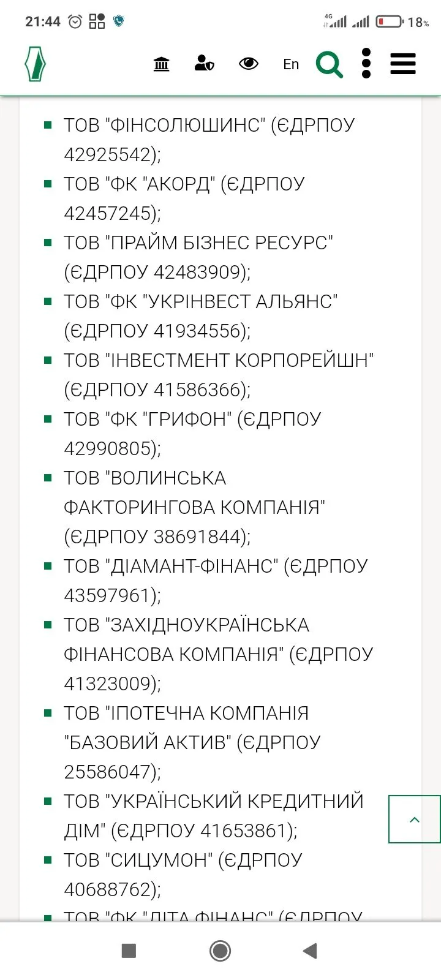Tap battery indicator in status bar
Viewport: 441px width, 980px height.
(x=388, y=22)
